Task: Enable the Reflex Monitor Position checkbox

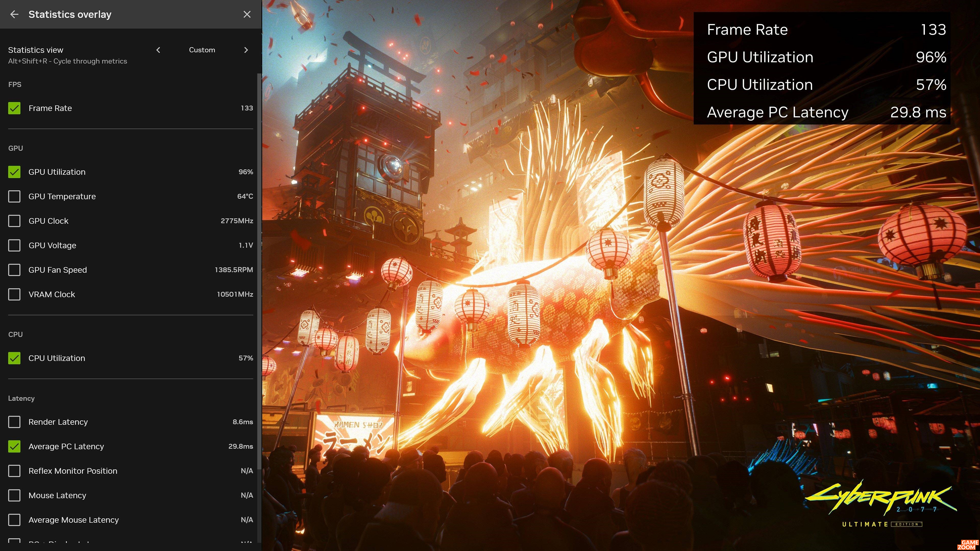Action: (x=15, y=471)
